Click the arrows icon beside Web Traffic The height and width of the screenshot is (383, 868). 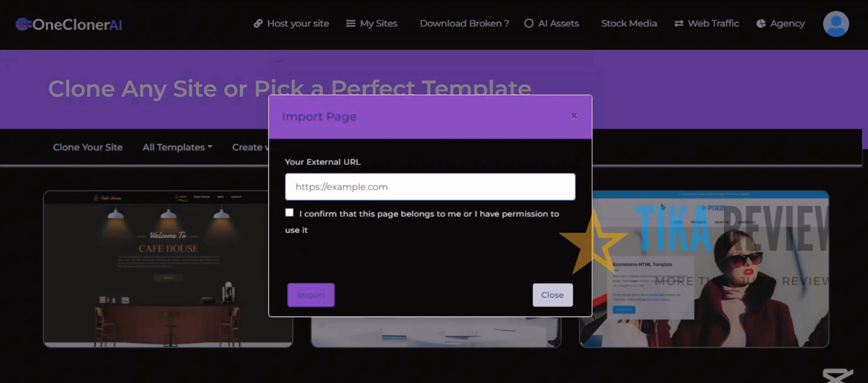click(678, 24)
